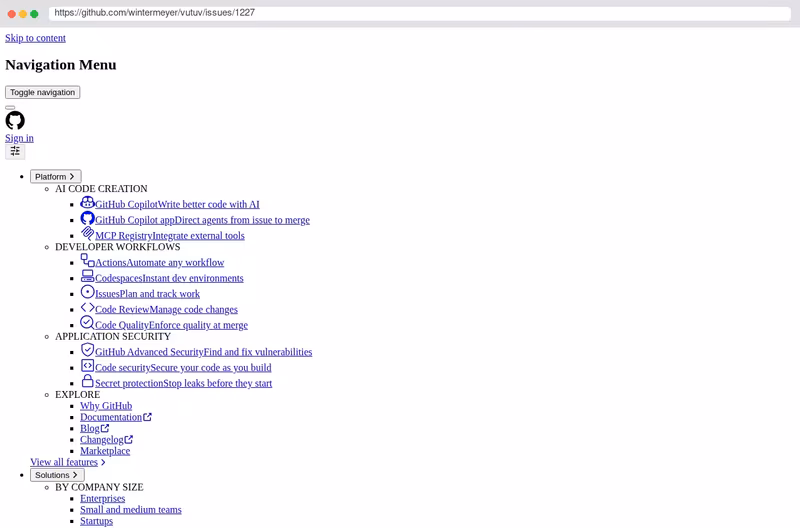Screen dimensions: 800x528
Task: Open GitHub Advanced Security link
Action: point(203,352)
